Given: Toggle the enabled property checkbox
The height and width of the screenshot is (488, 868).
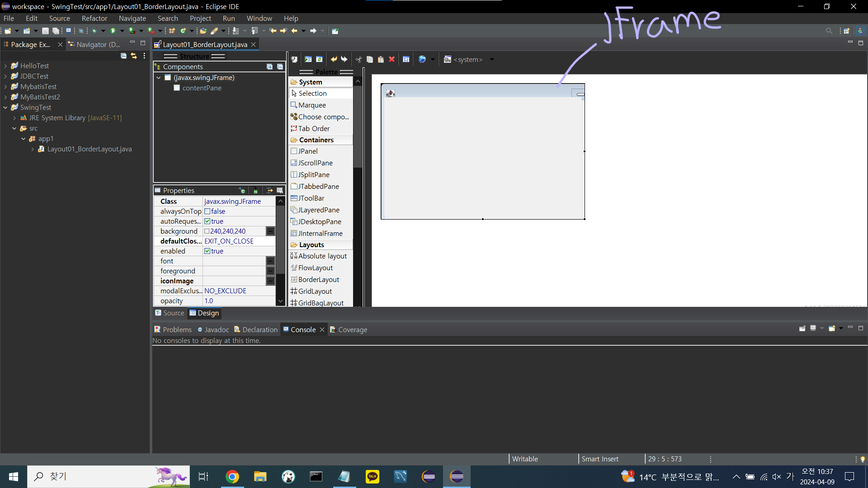Looking at the screenshot, I should (x=207, y=251).
